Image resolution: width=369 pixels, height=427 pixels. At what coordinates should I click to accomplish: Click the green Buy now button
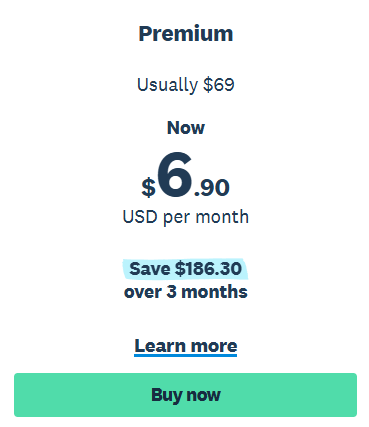pyautogui.click(x=185, y=395)
